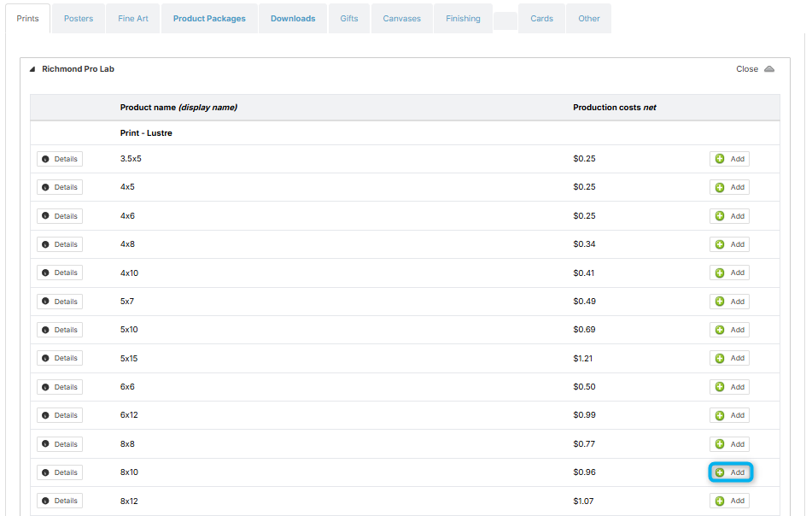This screenshot has width=812, height=516.
Task: Open the Fine Art tab
Action: coord(133,19)
